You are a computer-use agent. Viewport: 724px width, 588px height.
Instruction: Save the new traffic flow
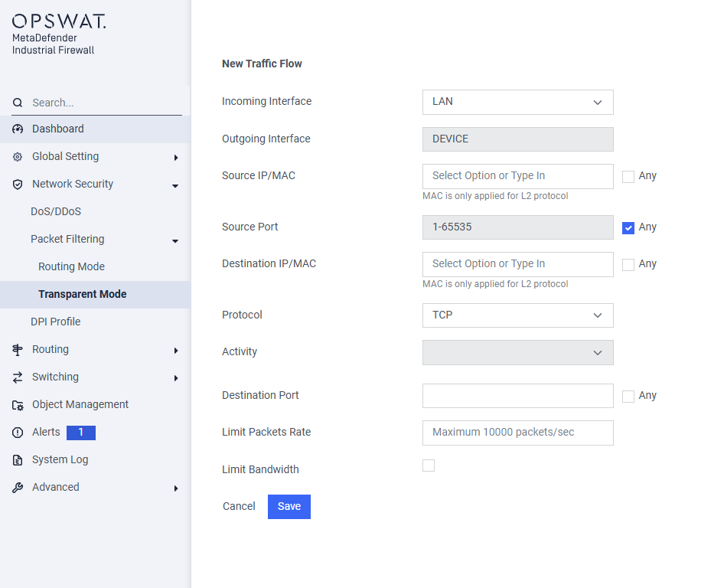coord(289,507)
